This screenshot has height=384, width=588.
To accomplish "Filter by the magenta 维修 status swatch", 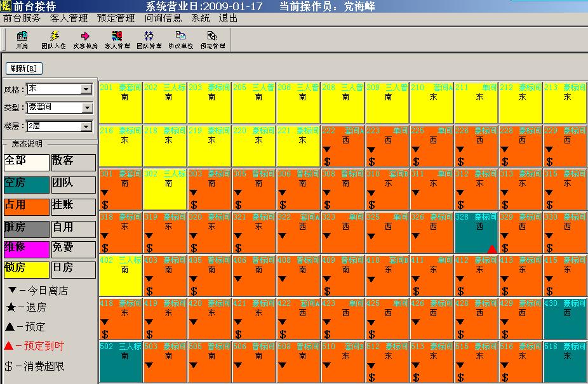I will (26, 249).
